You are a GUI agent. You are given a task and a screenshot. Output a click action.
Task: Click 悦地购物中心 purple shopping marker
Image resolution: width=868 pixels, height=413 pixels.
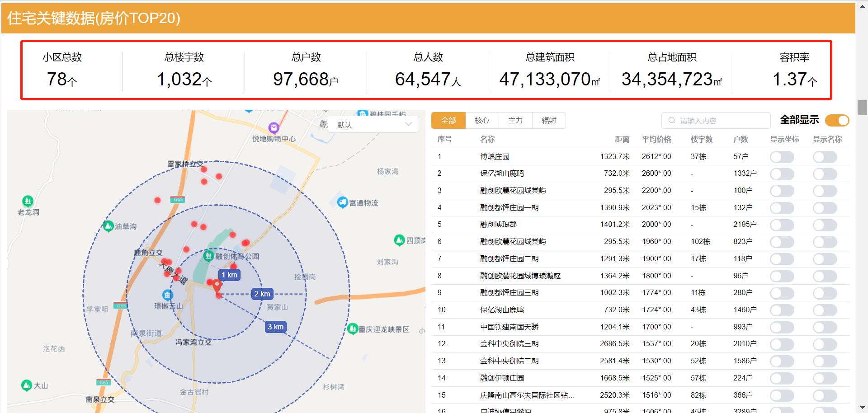pos(274,128)
